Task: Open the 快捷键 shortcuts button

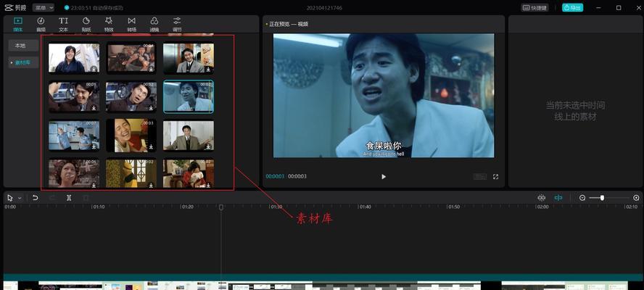Action: tap(534, 7)
